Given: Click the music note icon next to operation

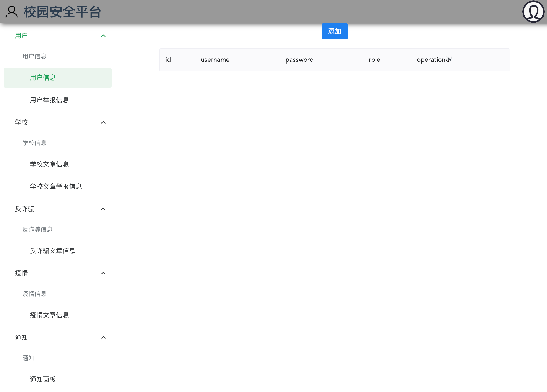Looking at the screenshot, I should (x=449, y=59).
